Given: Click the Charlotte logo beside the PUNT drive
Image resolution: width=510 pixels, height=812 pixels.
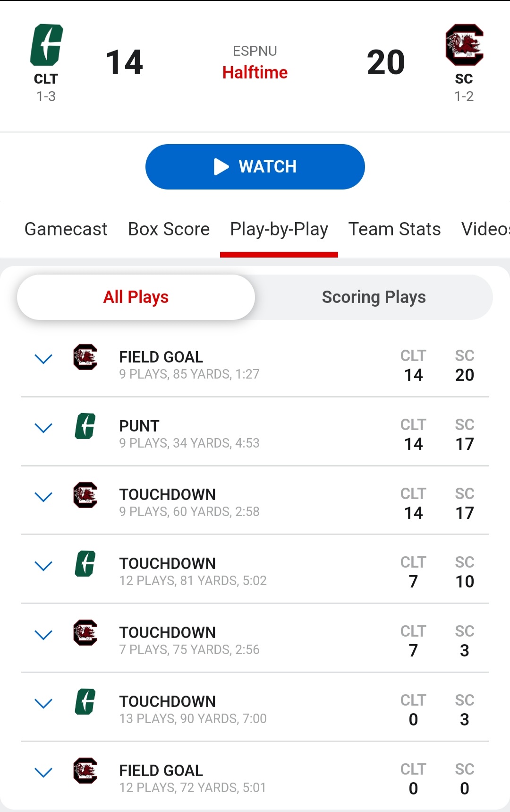Looking at the screenshot, I should point(85,426).
